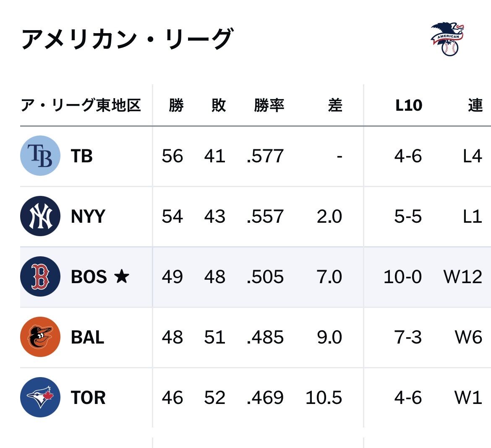
Task: Sort by the 連 streak header
Action: tap(475, 105)
